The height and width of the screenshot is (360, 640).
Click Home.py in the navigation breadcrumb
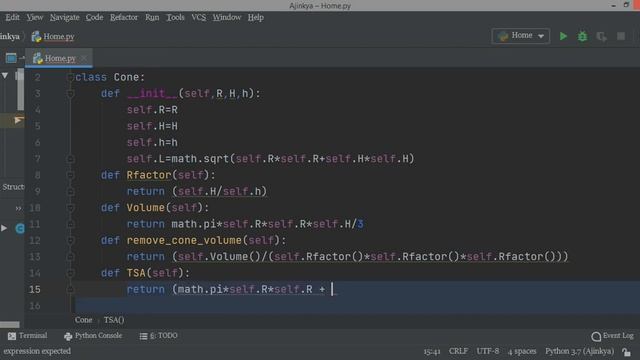[x=59, y=36]
